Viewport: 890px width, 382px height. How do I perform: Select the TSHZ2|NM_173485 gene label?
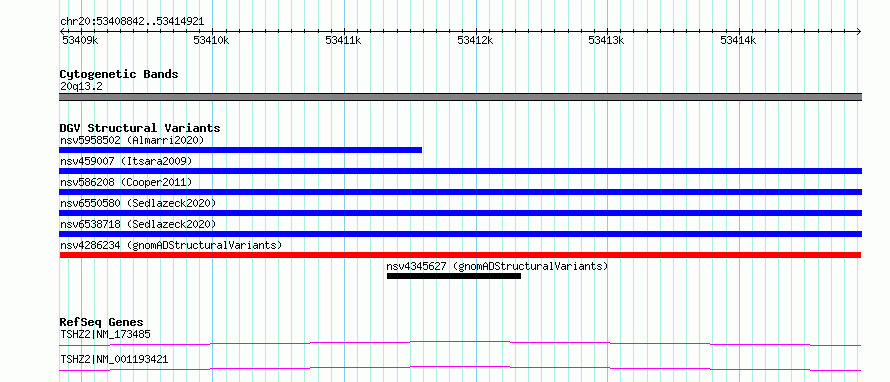(105, 334)
